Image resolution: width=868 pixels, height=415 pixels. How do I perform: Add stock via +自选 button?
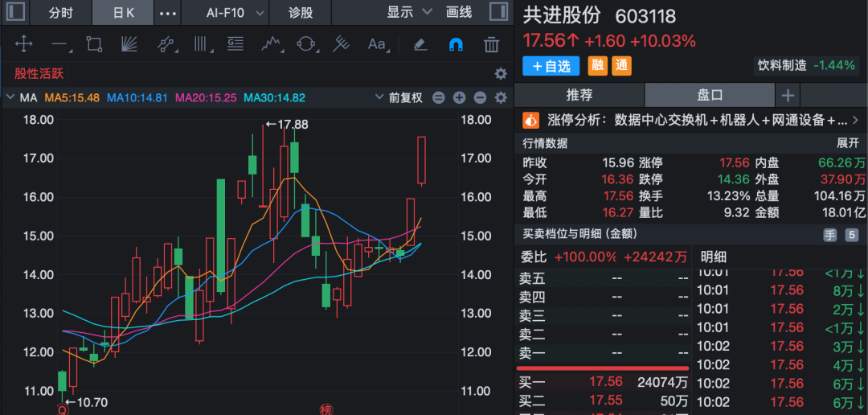551,66
